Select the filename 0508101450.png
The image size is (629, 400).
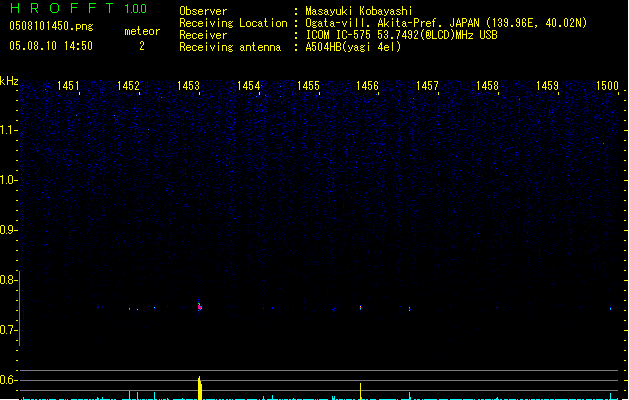pos(51,26)
